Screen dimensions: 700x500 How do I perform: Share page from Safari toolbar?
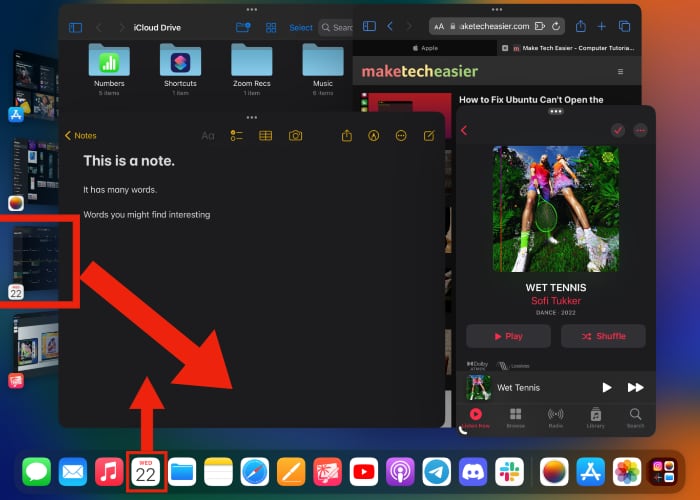[580, 26]
